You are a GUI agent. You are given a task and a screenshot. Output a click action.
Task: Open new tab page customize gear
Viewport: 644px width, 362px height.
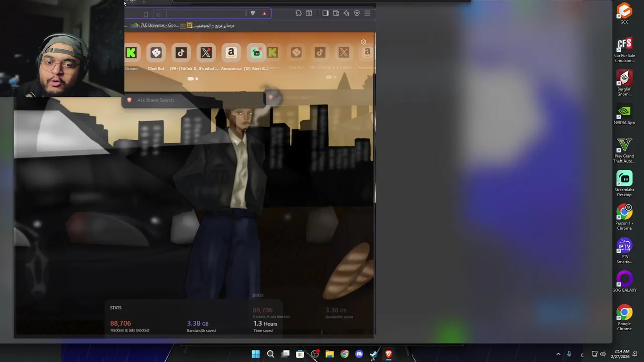pyautogui.click(x=363, y=42)
